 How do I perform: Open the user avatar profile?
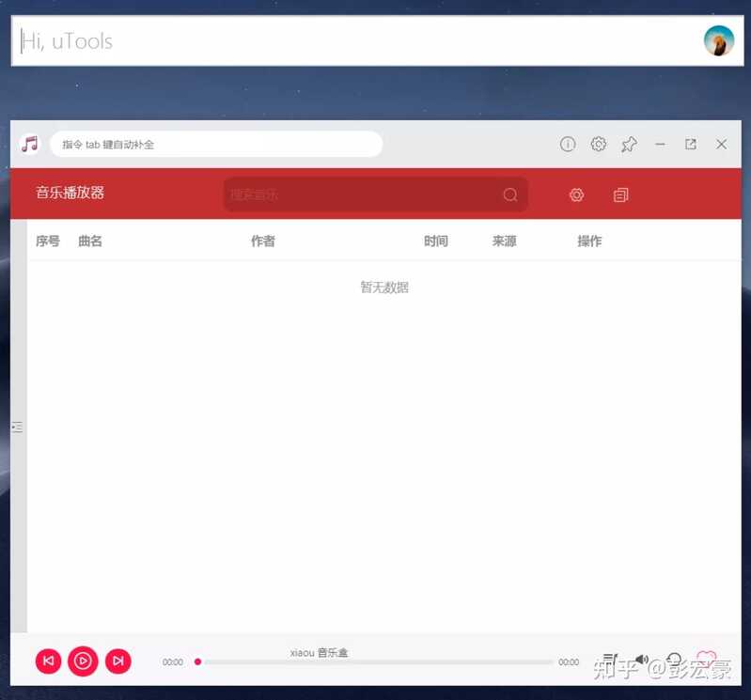coord(719,41)
